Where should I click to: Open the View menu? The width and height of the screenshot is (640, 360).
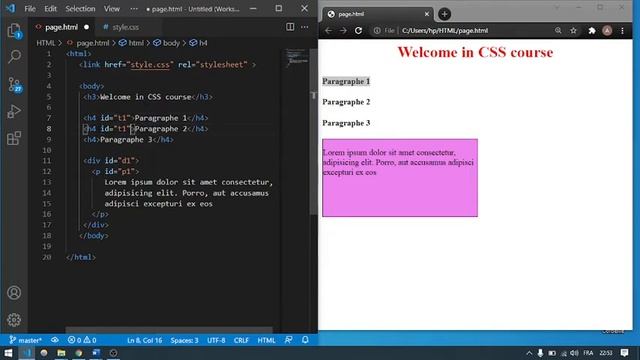[111, 9]
